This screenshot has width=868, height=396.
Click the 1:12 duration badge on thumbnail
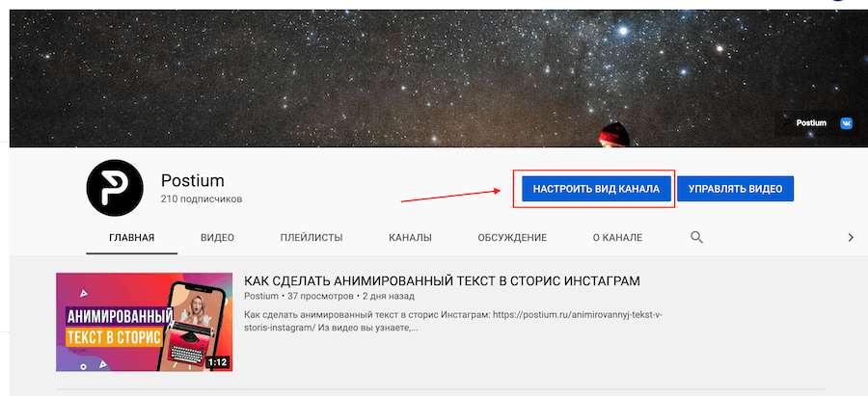coord(218,363)
